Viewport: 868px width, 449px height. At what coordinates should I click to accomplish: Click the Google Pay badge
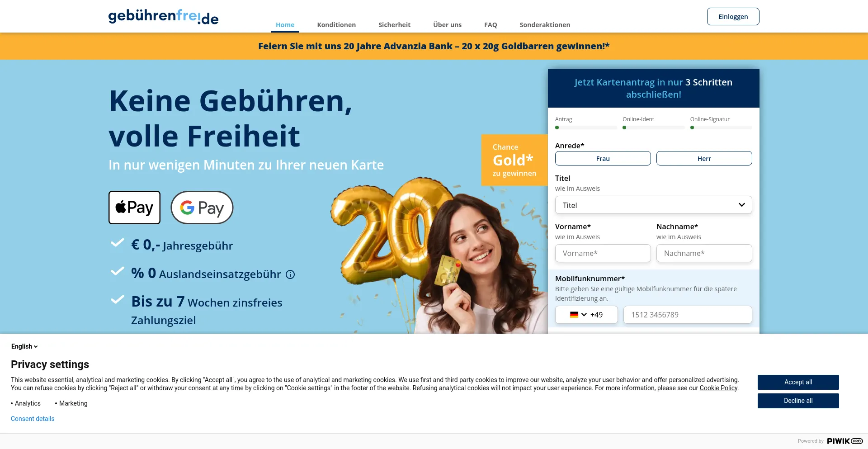tap(202, 208)
